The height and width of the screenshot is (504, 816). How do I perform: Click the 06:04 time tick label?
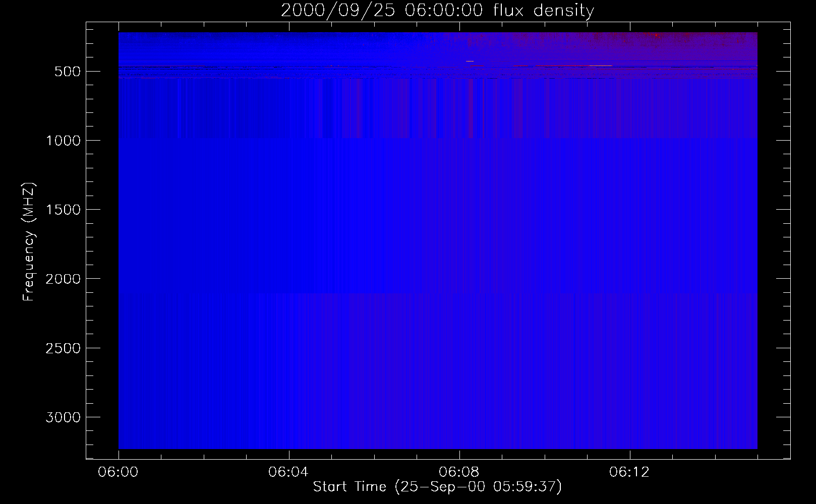pyautogui.click(x=288, y=472)
